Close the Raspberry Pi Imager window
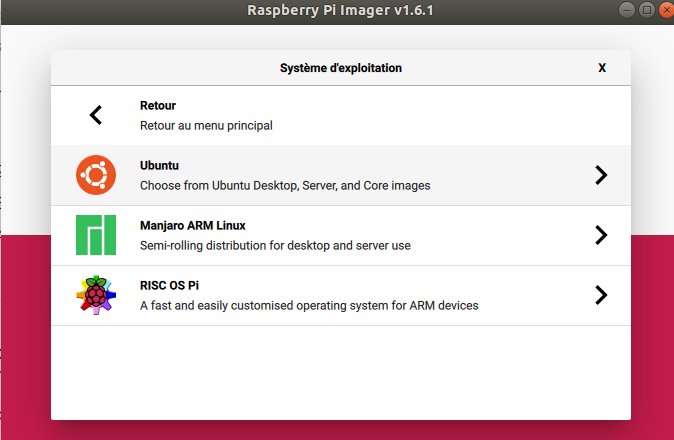The image size is (674, 440). click(666, 10)
